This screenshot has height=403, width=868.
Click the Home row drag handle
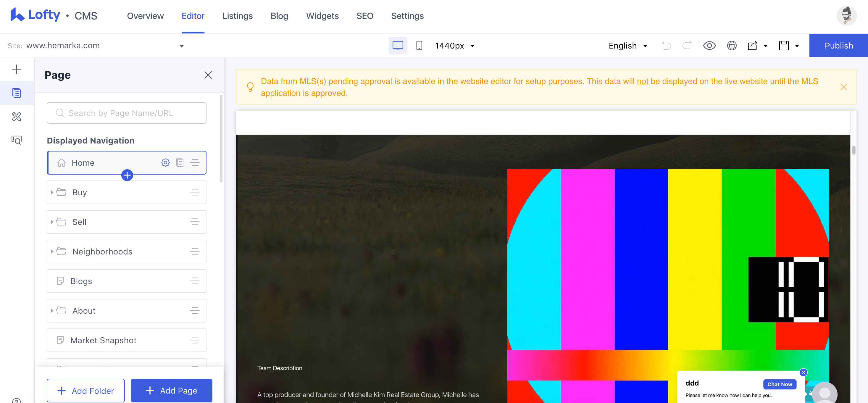pos(195,163)
